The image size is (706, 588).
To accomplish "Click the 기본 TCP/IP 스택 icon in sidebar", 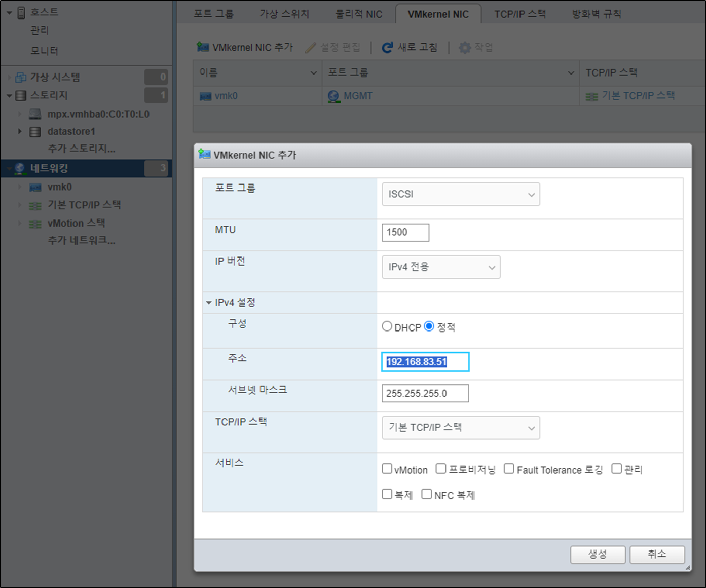I will pyautogui.click(x=35, y=205).
